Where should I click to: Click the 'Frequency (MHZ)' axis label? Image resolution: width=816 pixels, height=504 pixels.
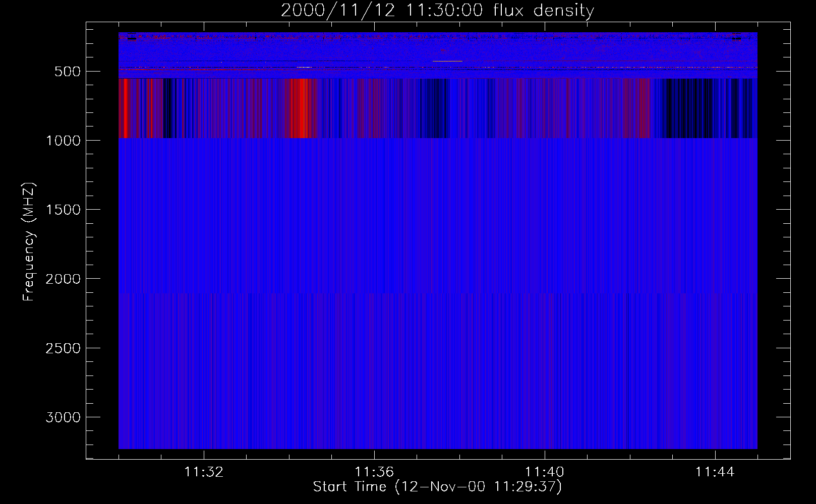[29, 242]
